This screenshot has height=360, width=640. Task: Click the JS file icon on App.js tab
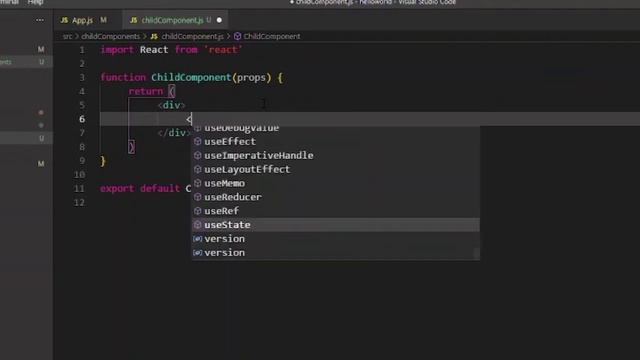64,20
